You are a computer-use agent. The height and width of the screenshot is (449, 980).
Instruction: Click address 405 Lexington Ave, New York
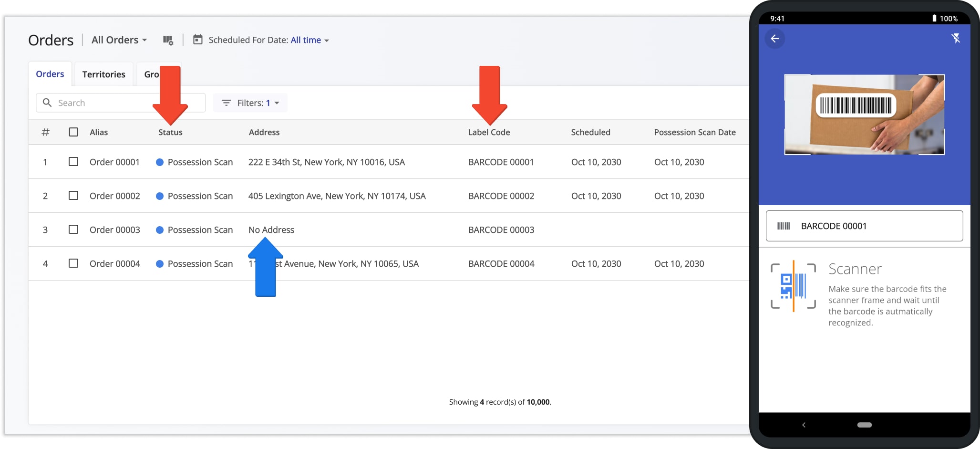(x=337, y=196)
